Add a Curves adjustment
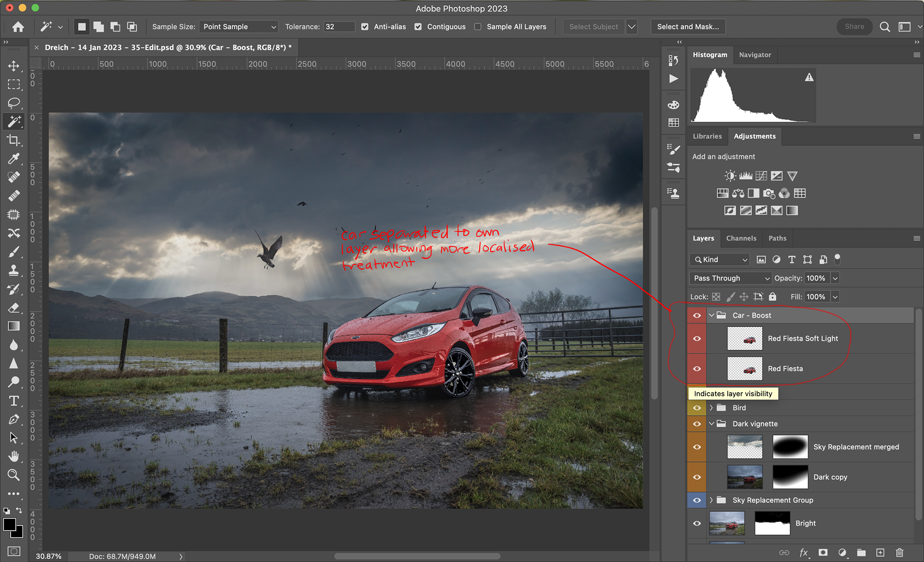The width and height of the screenshot is (924, 562). [x=761, y=176]
